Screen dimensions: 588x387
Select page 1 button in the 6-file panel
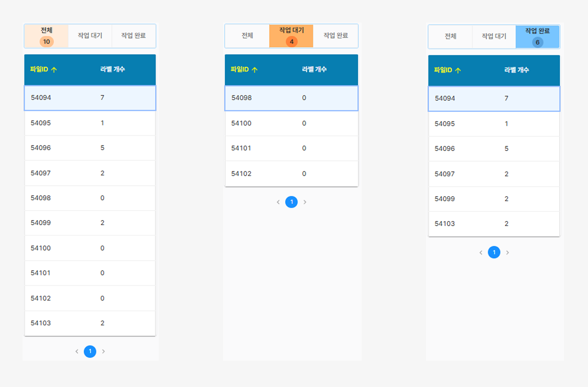point(494,253)
